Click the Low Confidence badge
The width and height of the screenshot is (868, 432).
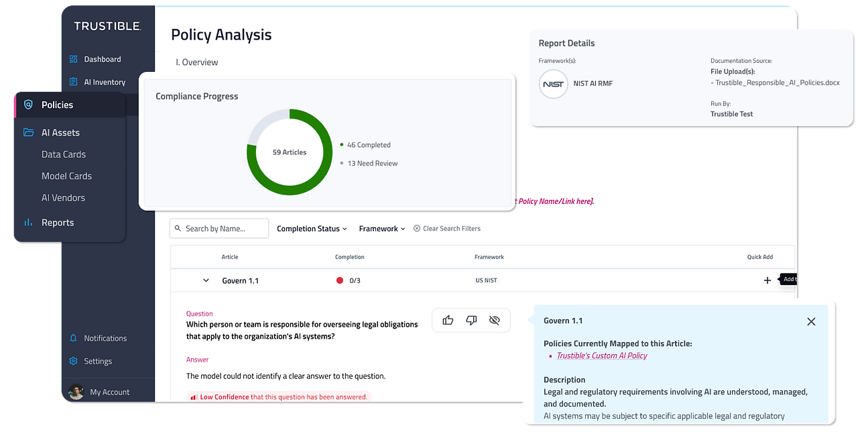[x=279, y=397]
